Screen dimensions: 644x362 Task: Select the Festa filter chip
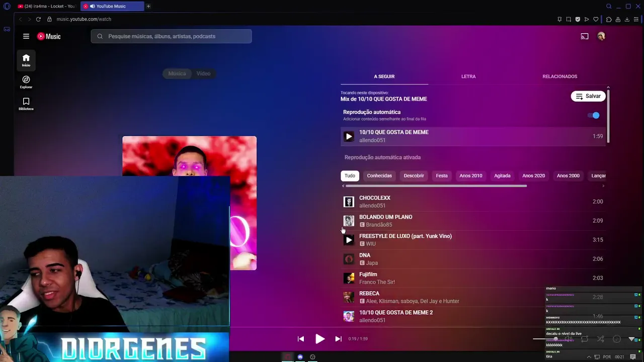[x=442, y=175]
